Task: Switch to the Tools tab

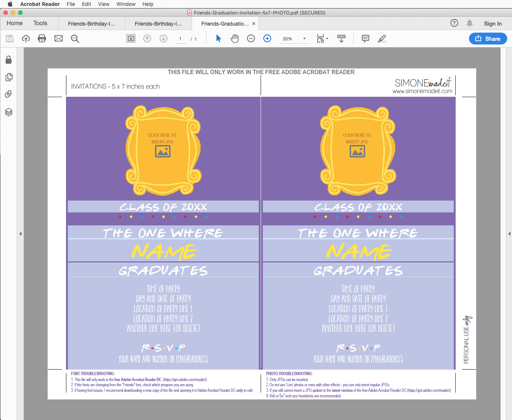Action: point(40,23)
